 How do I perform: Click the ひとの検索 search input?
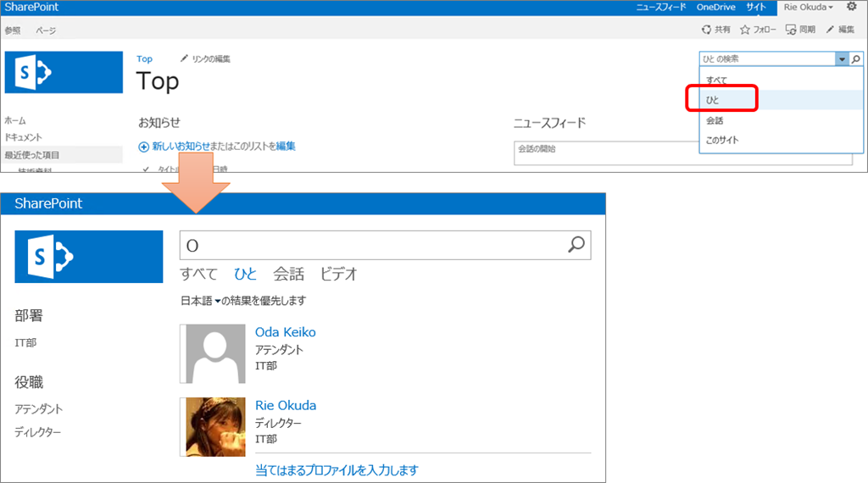tap(767, 58)
